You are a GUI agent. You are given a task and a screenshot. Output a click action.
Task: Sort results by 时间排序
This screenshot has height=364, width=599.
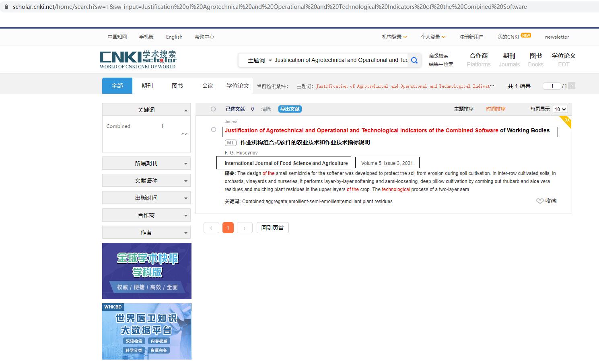tap(496, 109)
